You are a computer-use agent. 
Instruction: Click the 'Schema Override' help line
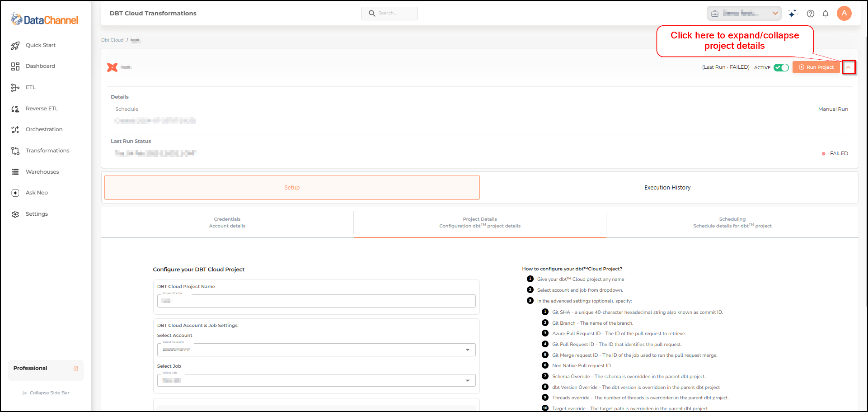coord(629,377)
